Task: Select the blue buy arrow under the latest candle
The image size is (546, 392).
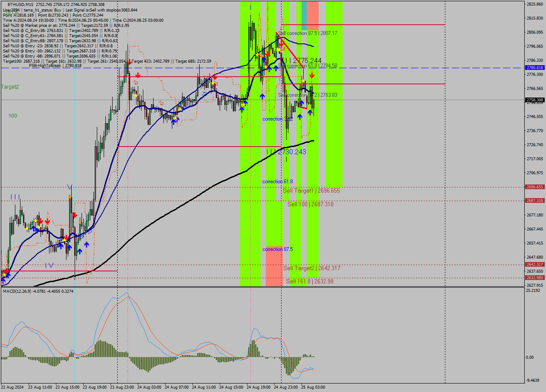Action: point(310,112)
